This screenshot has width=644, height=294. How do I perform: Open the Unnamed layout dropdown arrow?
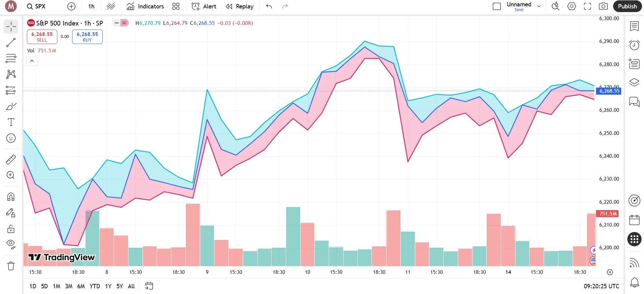pos(539,6)
